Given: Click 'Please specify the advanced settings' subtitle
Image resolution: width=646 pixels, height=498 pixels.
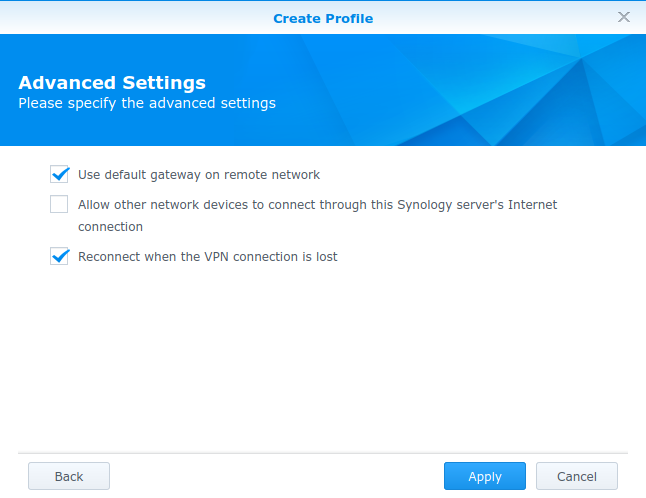Looking at the screenshot, I should (147, 103).
